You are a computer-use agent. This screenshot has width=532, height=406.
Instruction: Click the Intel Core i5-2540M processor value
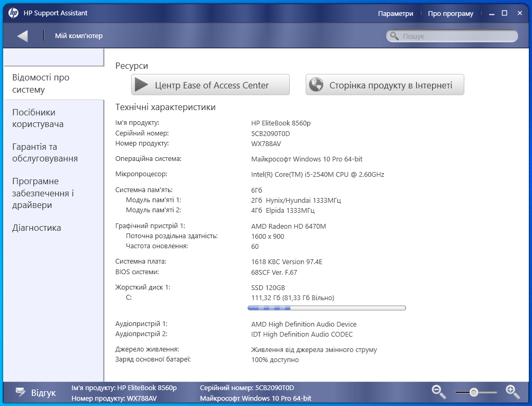click(x=318, y=174)
